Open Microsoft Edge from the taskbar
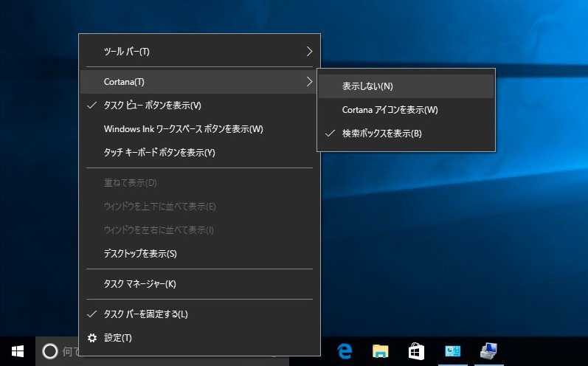Screen dimensions: 588x366 pos(345,351)
